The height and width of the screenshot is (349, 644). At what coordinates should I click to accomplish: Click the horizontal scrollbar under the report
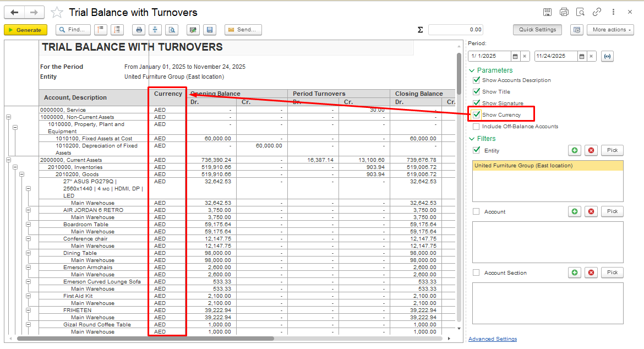[220, 339]
